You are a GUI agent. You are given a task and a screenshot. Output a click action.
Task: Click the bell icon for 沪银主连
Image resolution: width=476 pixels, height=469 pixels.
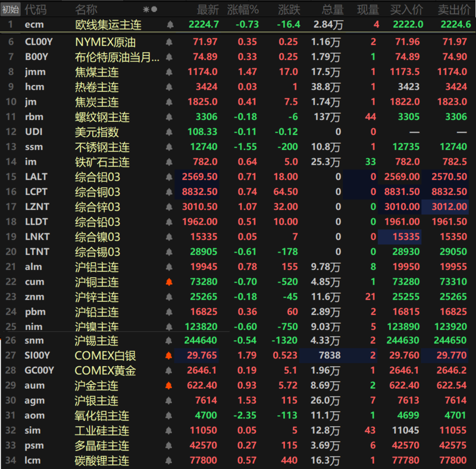point(169,401)
